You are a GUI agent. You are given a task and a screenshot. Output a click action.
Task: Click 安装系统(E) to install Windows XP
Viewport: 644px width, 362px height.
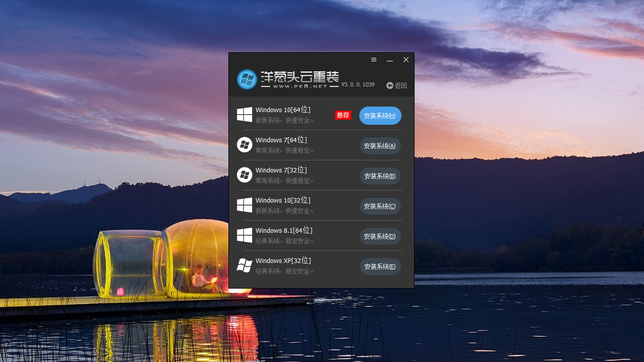380,266
